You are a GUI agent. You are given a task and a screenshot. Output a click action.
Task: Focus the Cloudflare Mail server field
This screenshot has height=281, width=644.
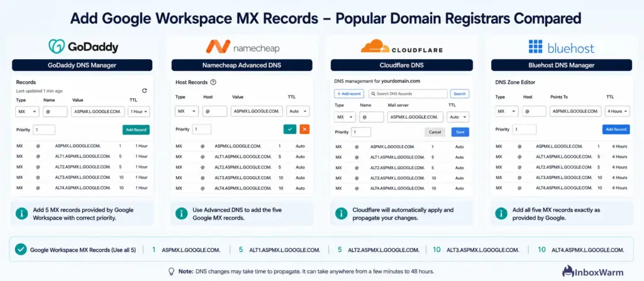[x=415, y=117]
